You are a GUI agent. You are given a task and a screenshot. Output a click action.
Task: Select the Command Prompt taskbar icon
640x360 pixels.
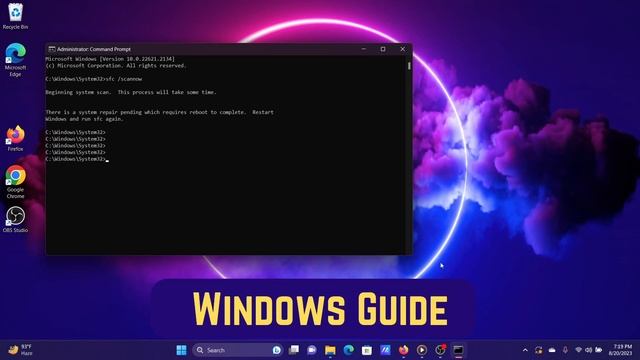pyautogui.click(x=458, y=350)
